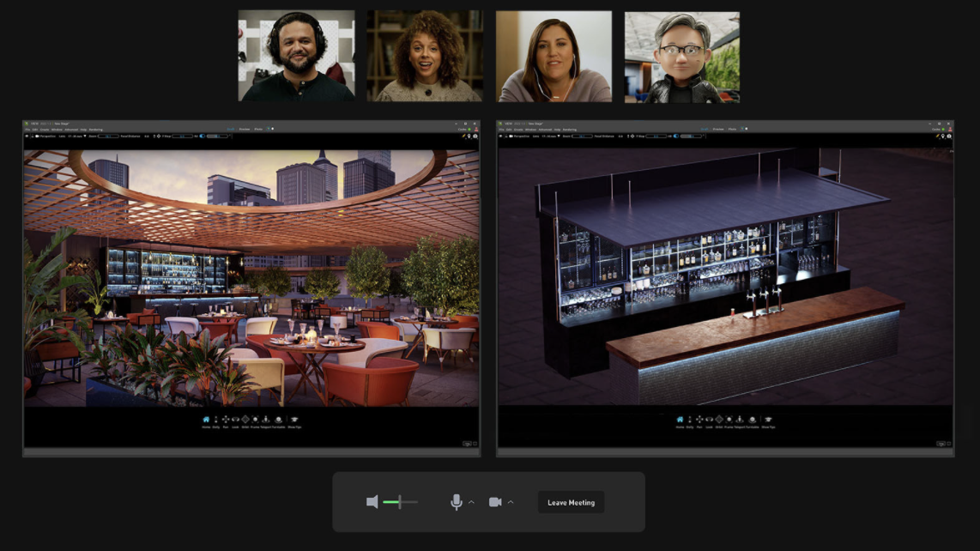This screenshot has height=551, width=980.
Task: Click the Frame tool in right viewport
Action: click(729, 421)
